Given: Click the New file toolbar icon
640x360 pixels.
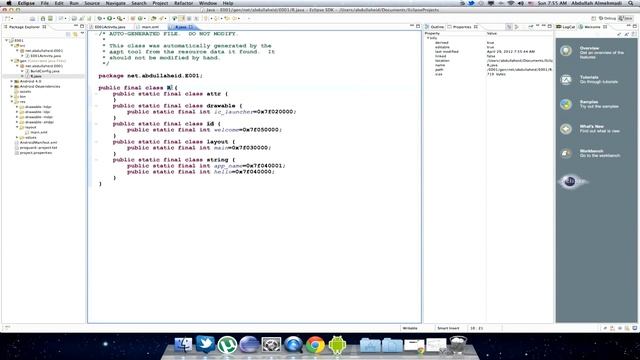Looking at the screenshot, I should [x=8, y=18].
